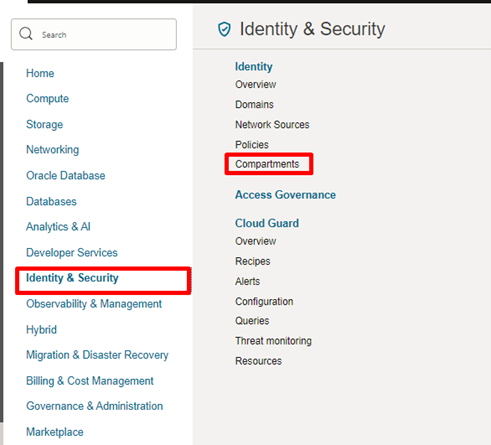
Task: Go to the Networking category
Action: pos(53,150)
